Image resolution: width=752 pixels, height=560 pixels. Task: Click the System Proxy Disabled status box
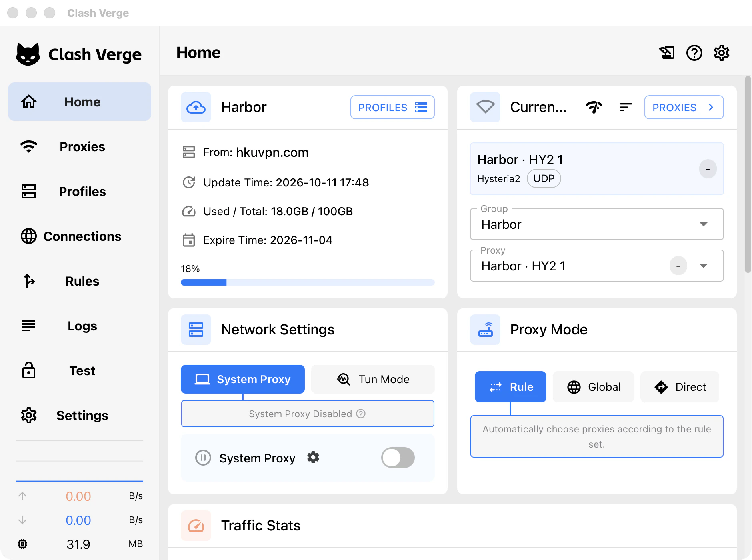[308, 414]
